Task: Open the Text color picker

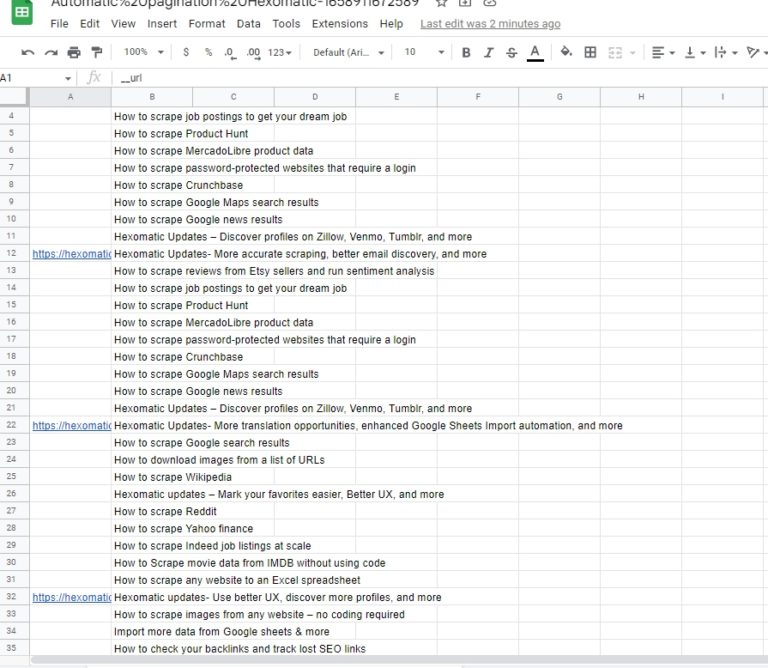Action: click(x=535, y=52)
